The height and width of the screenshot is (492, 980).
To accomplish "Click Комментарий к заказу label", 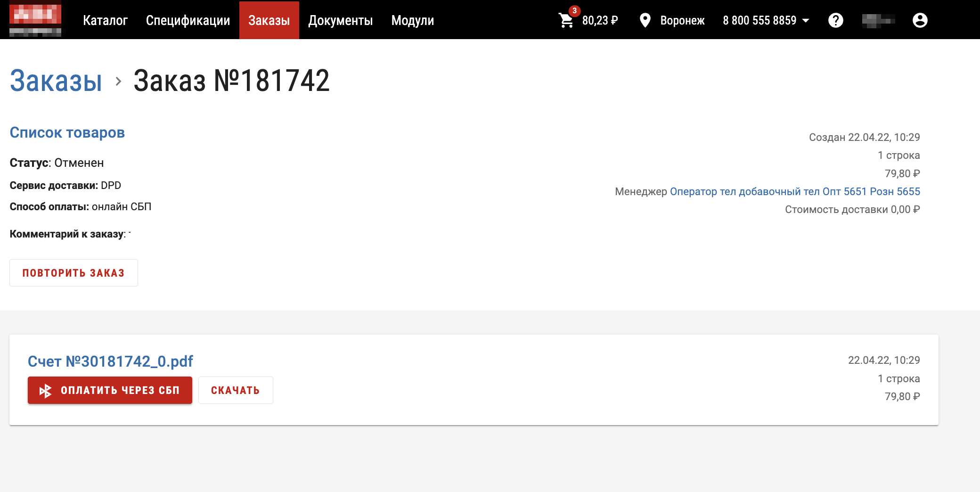I will pyautogui.click(x=68, y=234).
